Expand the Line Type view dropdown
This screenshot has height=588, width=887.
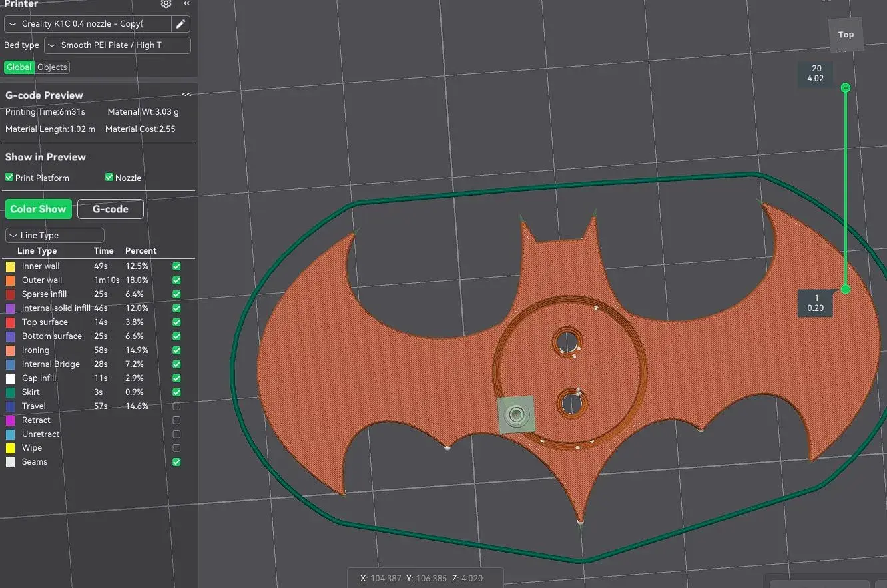55,235
